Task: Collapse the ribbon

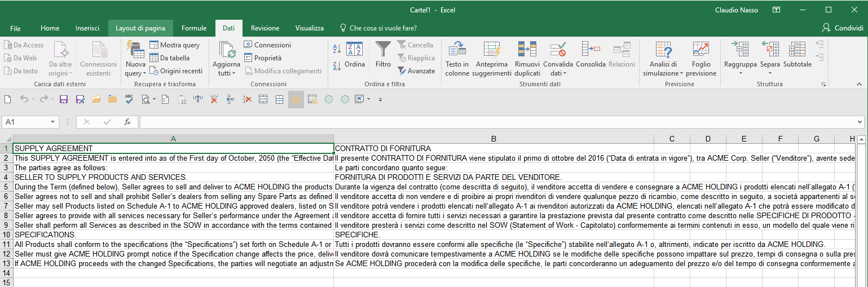Action: [860, 85]
